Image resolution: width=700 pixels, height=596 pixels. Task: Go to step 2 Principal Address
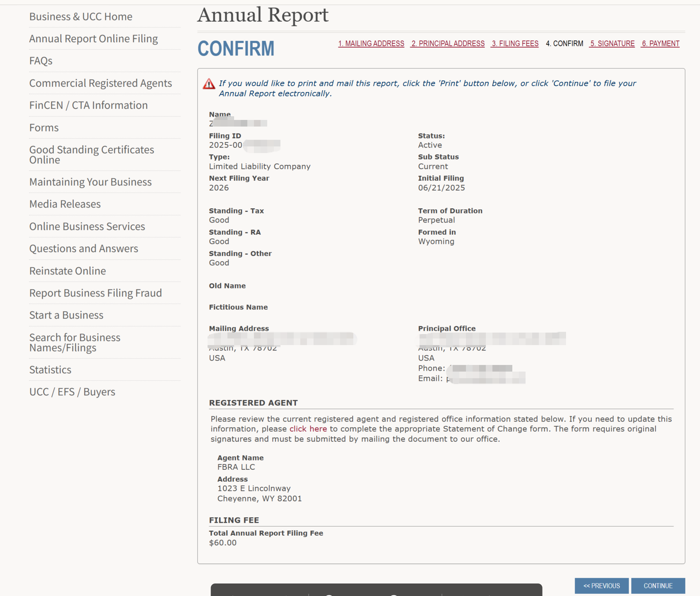point(448,43)
